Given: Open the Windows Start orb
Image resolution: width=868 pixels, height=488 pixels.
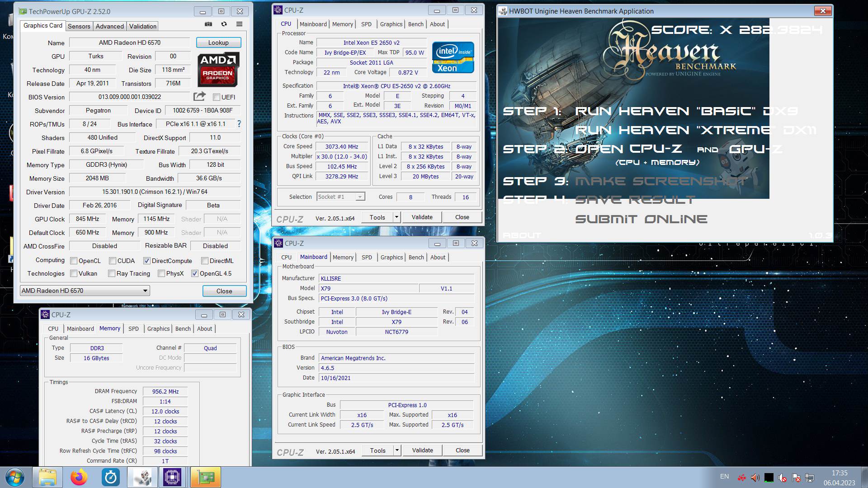Looking at the screenshot, I should (x=15, y=478).
